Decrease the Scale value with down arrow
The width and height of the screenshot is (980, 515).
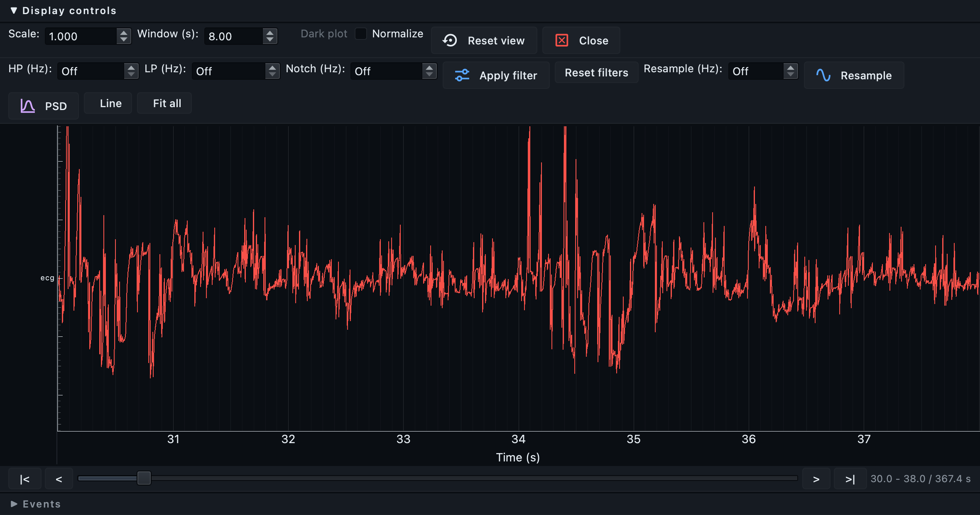tap(124, 40)
